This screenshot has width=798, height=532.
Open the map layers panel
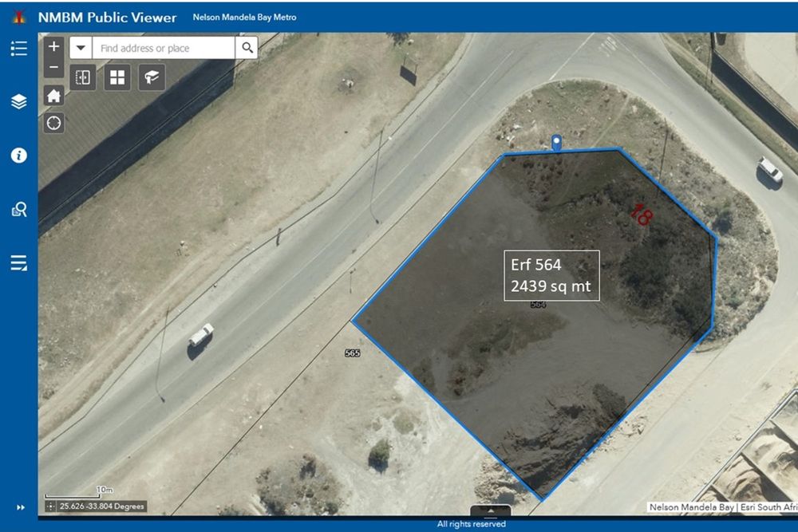click(x=18, y=102)
